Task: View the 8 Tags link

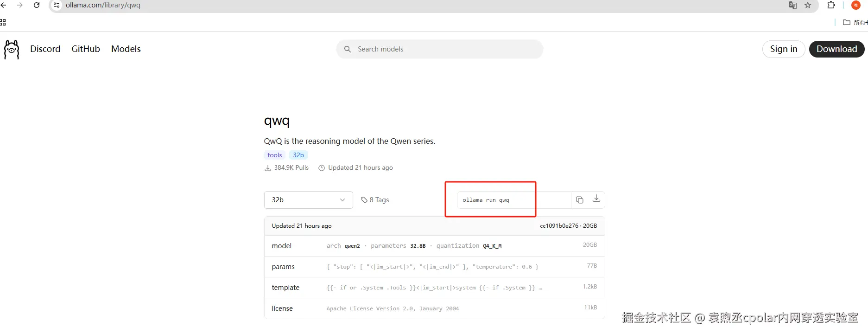Action: pyautogui.click(x=375, y=200)
